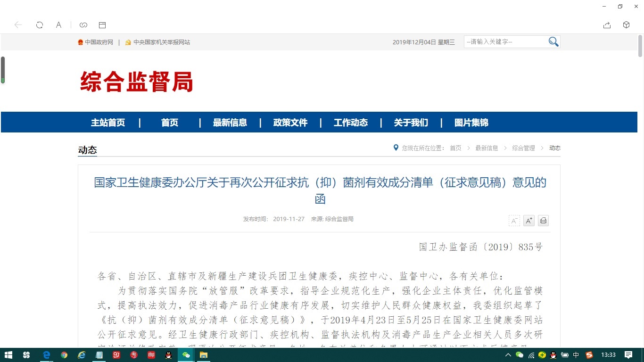Open 图片集锦 navigation item

(x=471, y=123)
